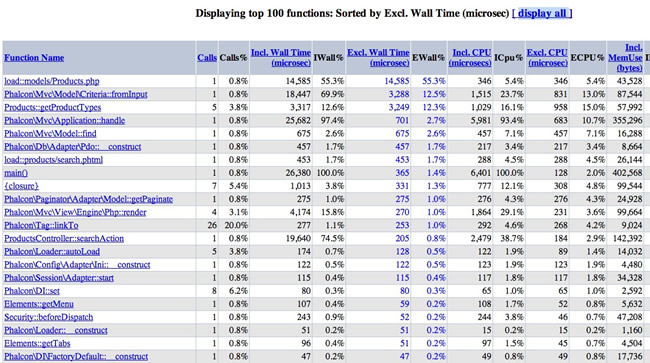Open Security::beforeDispatch function link
The width and height of the screenshot is (650, 363).
[x=49, y=317]
